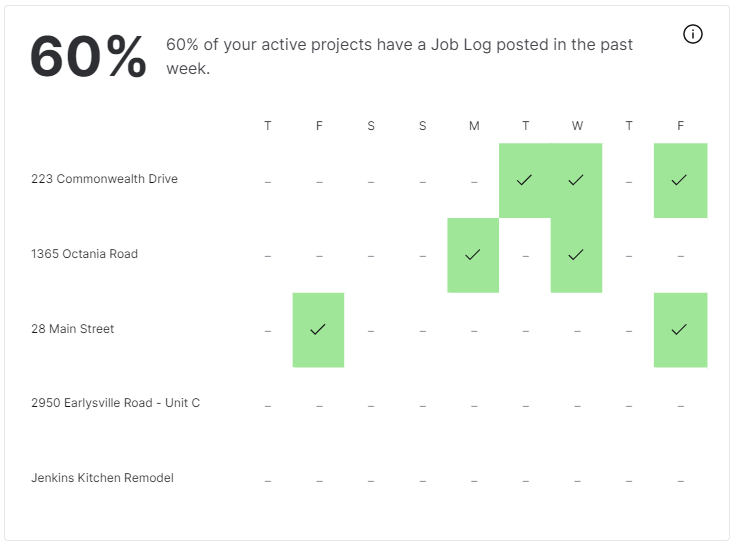Select 1365 Octania Road Wednesday checkmark
Viewport: 742px width, 545px height.
tap(576, 255)
